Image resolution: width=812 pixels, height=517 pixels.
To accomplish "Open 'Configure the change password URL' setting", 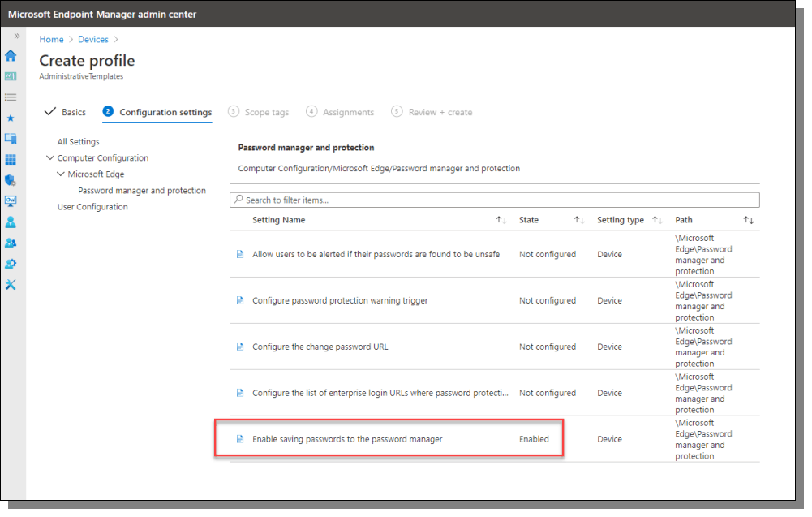I will (x=320, y=347).
